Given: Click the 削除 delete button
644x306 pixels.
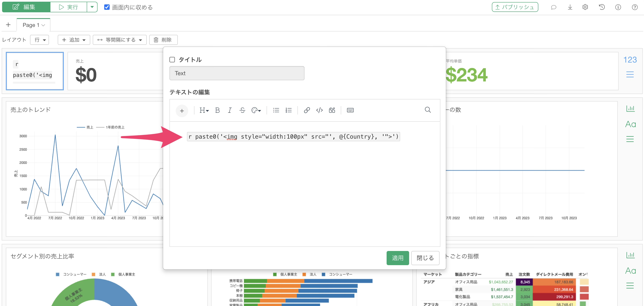Looking at the screenshot, I should click(163, 40).
